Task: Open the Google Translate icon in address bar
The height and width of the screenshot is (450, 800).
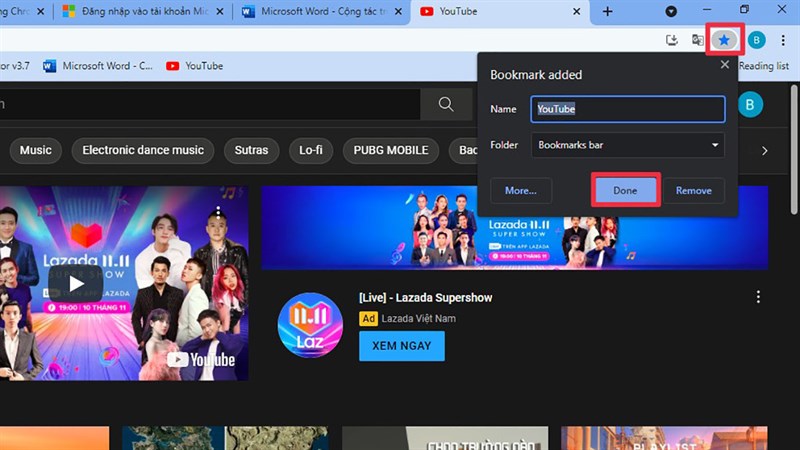Action: pos(697,40)
